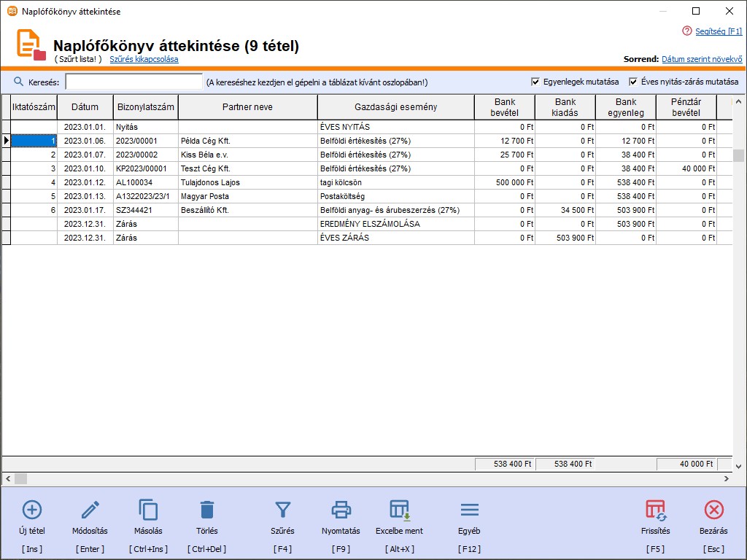Close window with Bezárás icon

point(713,510)
